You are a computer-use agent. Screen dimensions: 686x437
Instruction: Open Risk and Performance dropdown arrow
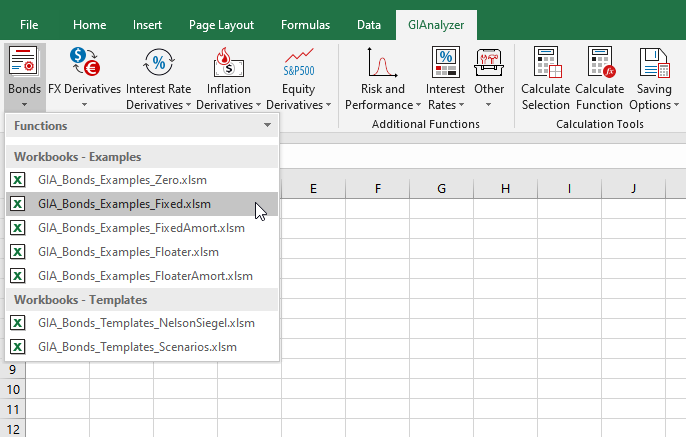[418, 105]
